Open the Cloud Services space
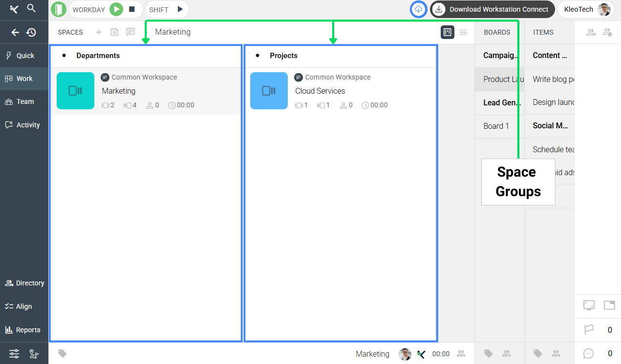Image resolution: width=621 pixels, height=364 pixels. point(320,91)
